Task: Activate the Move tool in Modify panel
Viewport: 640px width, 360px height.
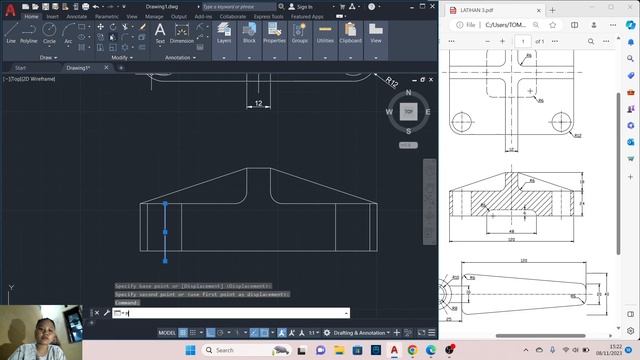Action: (x=100, y=27)
